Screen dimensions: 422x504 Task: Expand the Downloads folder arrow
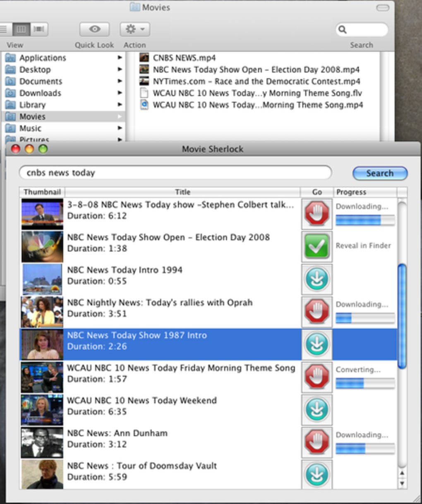(x=120, y=93)
